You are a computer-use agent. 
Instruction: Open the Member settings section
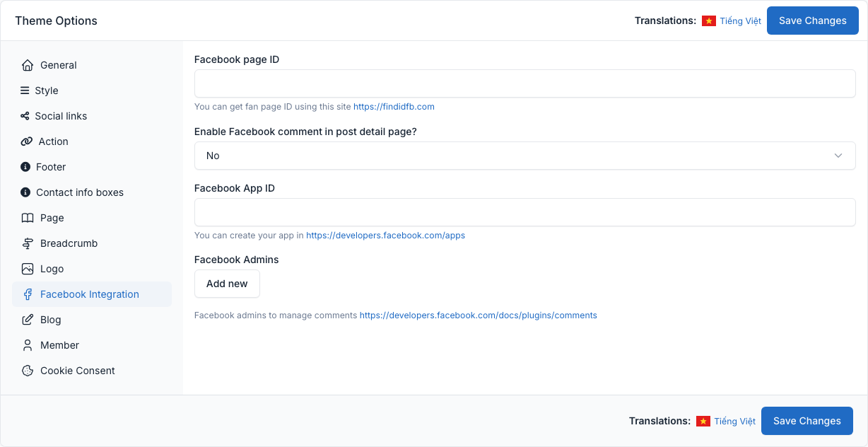92,345
